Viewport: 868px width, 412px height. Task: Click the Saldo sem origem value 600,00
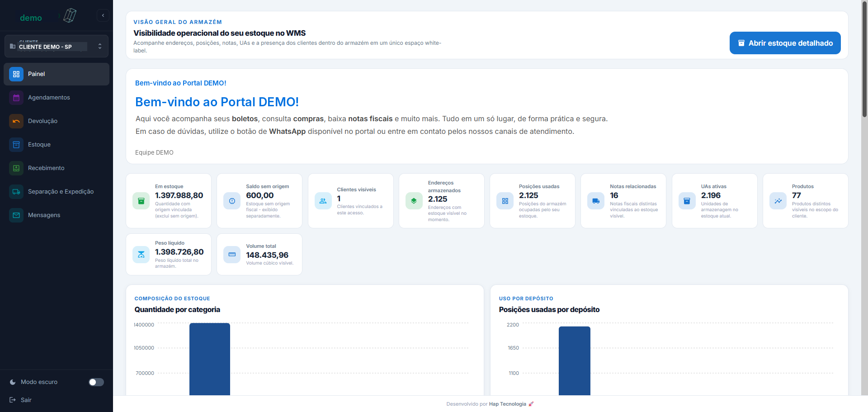point(260,195)
